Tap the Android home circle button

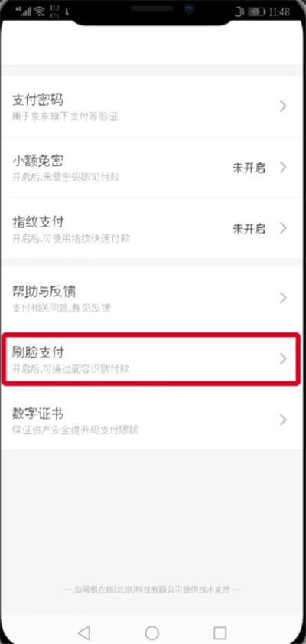pyautogui.click(x=151, y=632)
